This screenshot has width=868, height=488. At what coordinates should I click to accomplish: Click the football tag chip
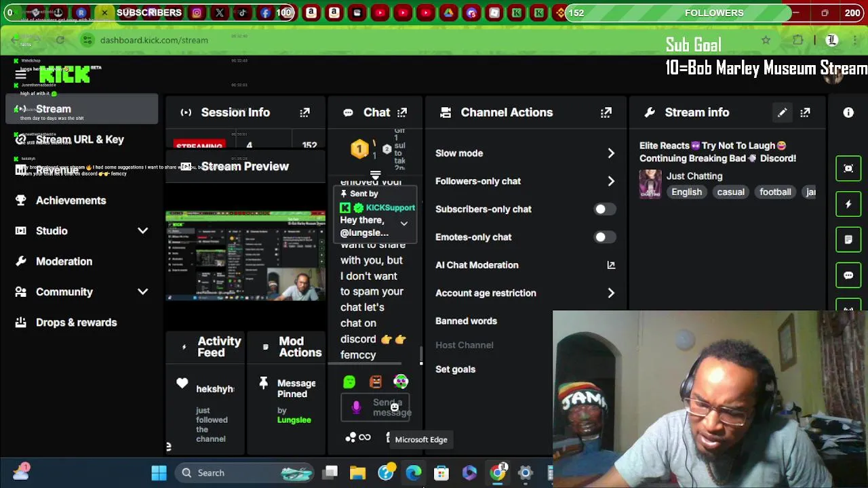(775, 192)
